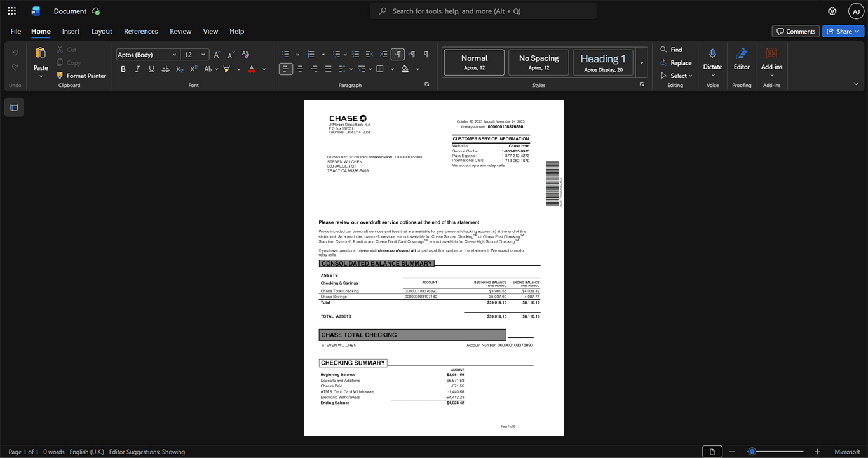Screen dimensions: 868x458
Task: Apply the red font colour
Action: 252,69
